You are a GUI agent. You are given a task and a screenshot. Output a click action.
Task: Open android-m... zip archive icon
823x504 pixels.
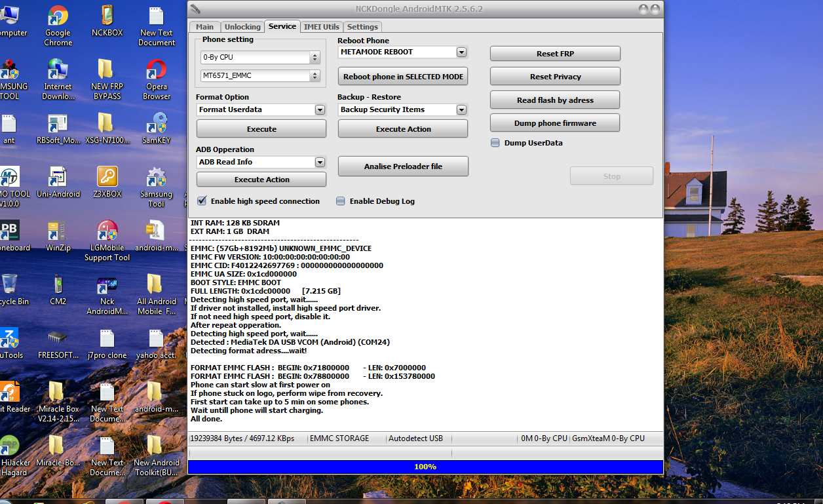[157, 236]
